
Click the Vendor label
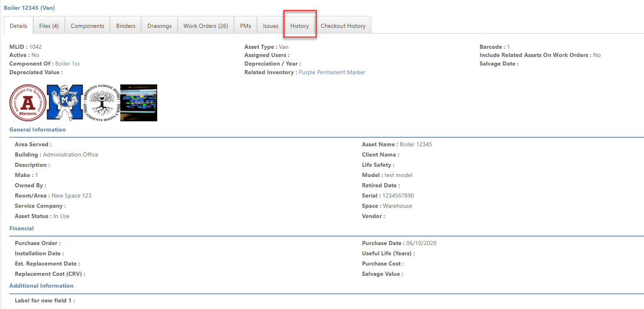(x=374, y=216)
